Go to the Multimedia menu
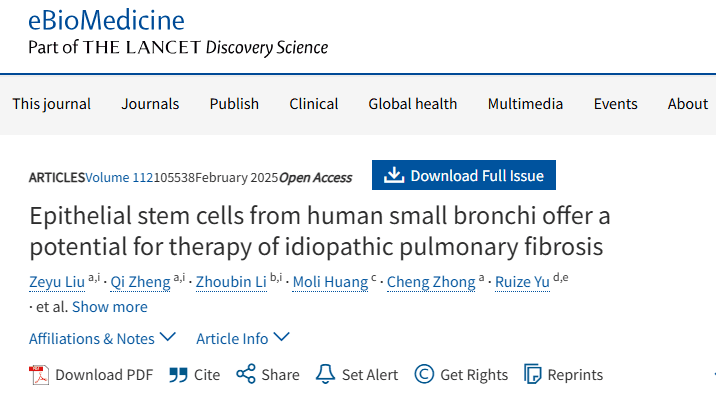Viewport: 716px width, 393px height. click(x=525, y=104)
